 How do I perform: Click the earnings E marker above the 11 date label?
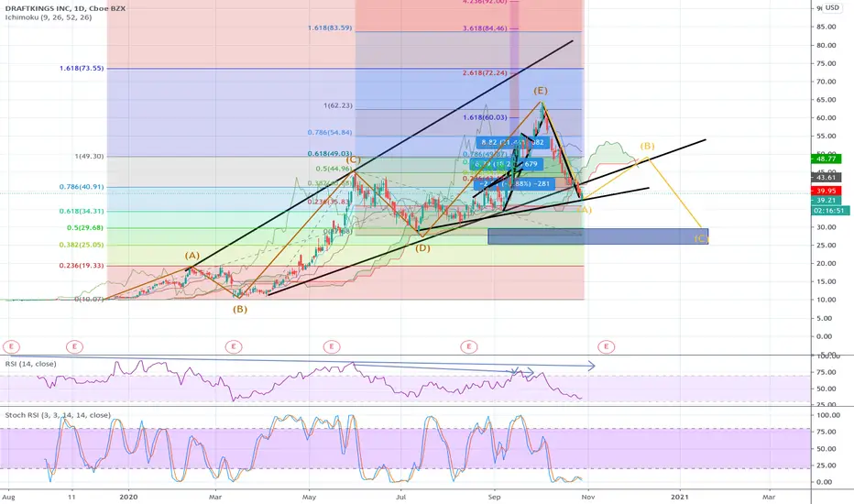pyautogui.click(x=74, y=346)
